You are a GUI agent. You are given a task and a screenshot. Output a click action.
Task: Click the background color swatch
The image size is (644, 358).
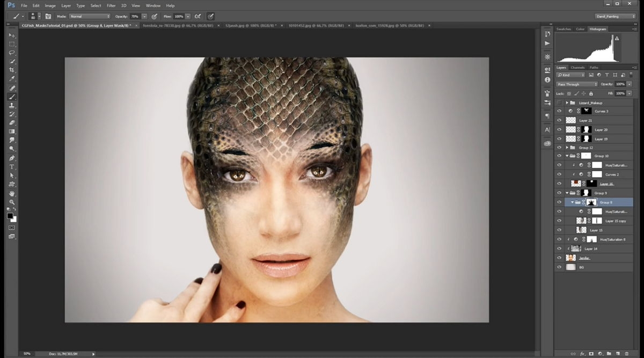[x=14, y=220]
